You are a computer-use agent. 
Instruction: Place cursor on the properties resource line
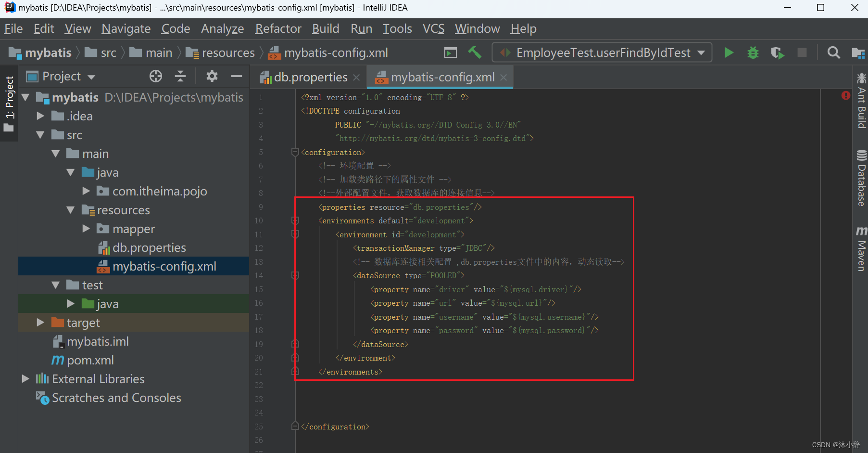pos(400,207)
